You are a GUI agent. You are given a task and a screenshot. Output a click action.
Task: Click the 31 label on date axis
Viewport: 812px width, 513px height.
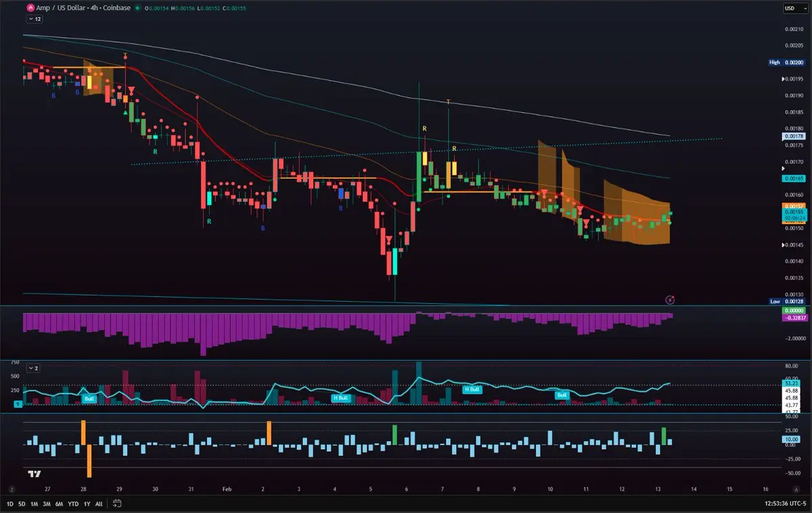pyautogui.click(x=191, y=489)
